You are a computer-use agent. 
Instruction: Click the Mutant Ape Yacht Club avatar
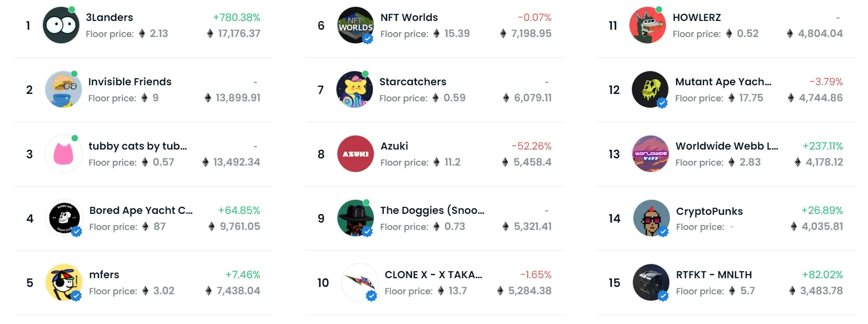650,89
